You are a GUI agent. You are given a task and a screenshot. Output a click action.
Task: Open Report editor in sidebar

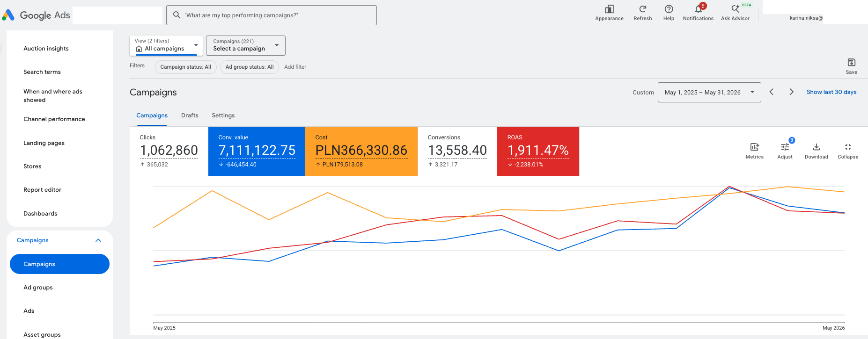[x=43, y=190]
